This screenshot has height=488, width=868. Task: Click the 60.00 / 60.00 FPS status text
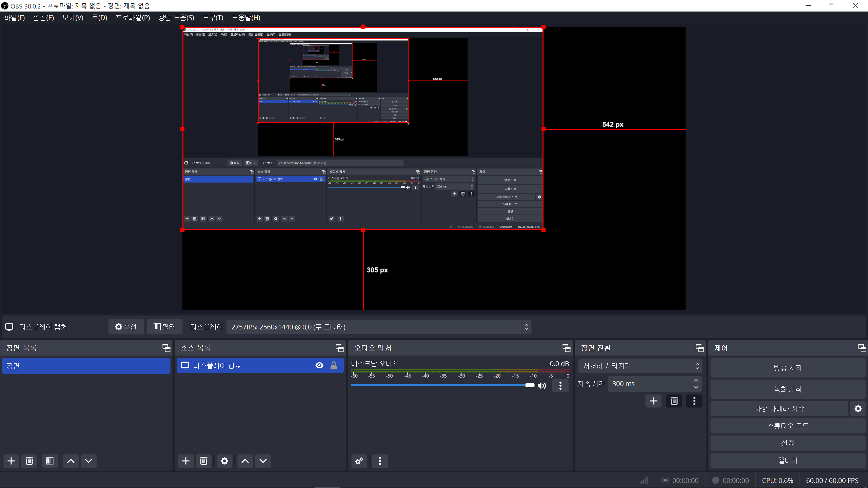click(x=832, y=481)
